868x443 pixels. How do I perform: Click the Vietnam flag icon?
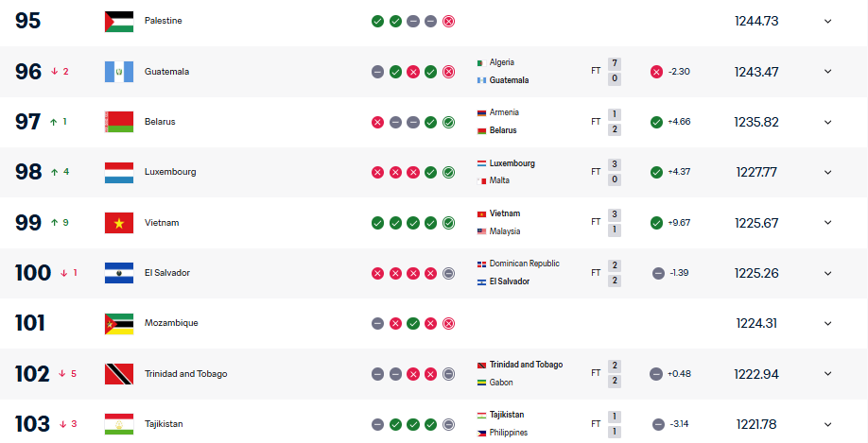[x=118, y=223]
